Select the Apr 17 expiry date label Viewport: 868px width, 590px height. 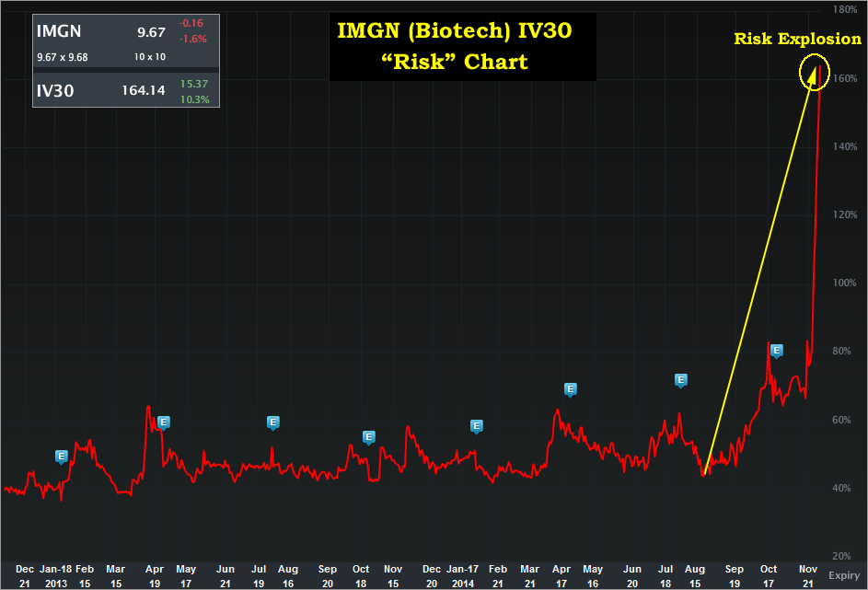(x=561, y=576)
